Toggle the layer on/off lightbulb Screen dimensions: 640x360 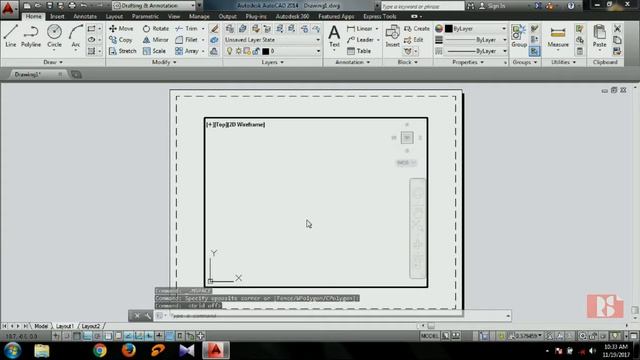pyautogui.click(x=229, y=51)
